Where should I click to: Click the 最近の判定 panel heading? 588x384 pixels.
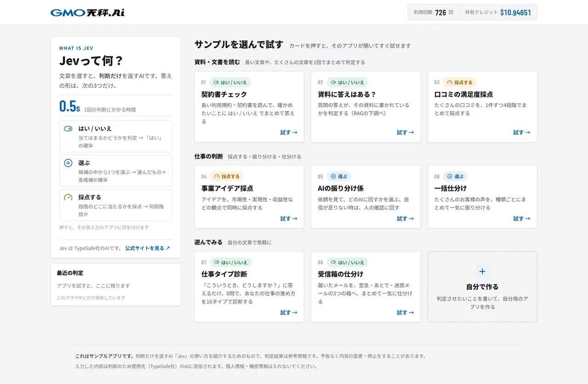[x=70, y=273]
